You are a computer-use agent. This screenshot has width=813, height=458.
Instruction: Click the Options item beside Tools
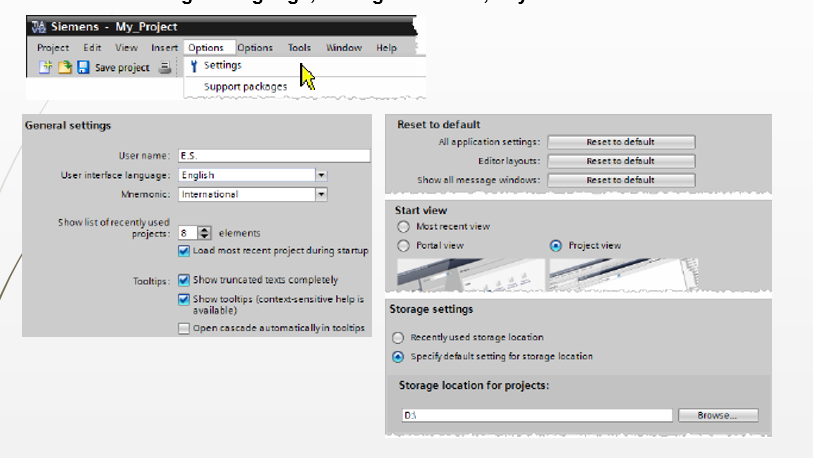point(255,48)
